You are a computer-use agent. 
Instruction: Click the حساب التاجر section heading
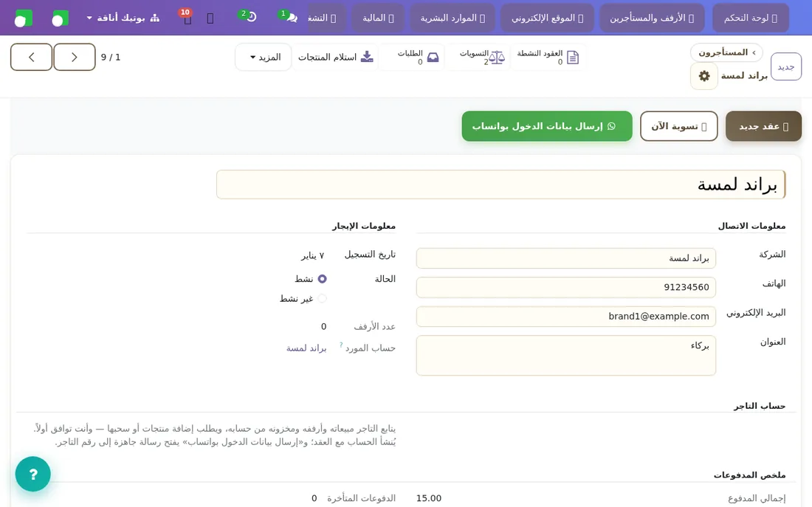point(759,406)
